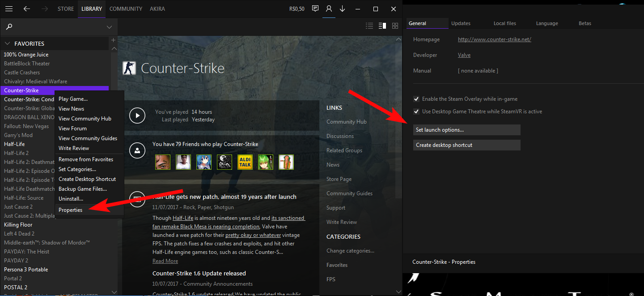The height and width of the screenshot is (296, 644).
Task: Open the counter-strike.net homepage link
Action: pyautogui.click(x=495, y=39)
